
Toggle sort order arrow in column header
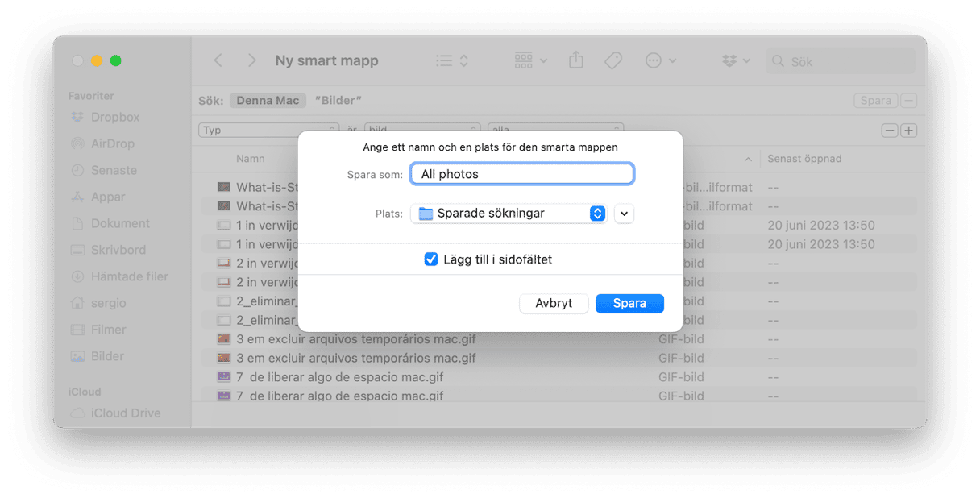[x=748, y=159]
